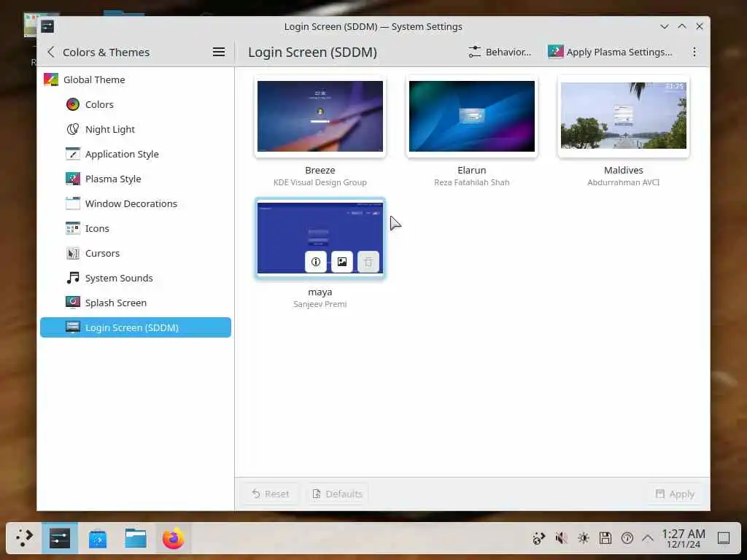747x560 pixels.
Task: Click the muted volume tray icon
Action: pyautogui.click(x=561, y=538)
